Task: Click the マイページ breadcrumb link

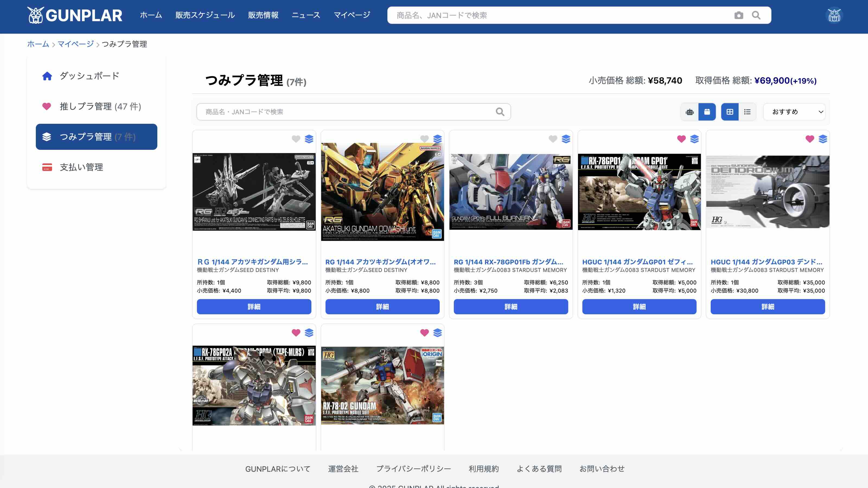Action: 76,44
